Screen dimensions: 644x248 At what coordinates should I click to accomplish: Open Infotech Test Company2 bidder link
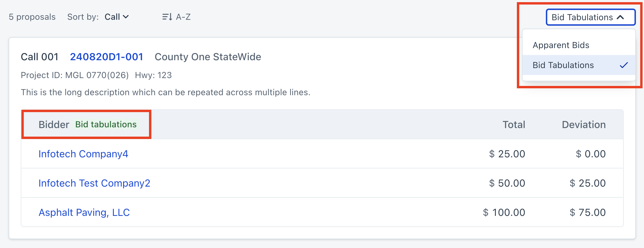tap(94, 183)
